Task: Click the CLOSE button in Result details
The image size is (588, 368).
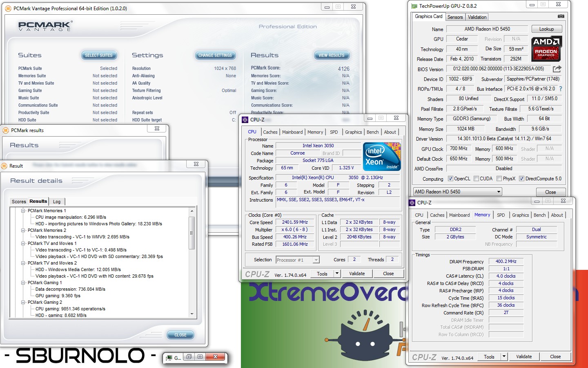Action: [180, 335]
